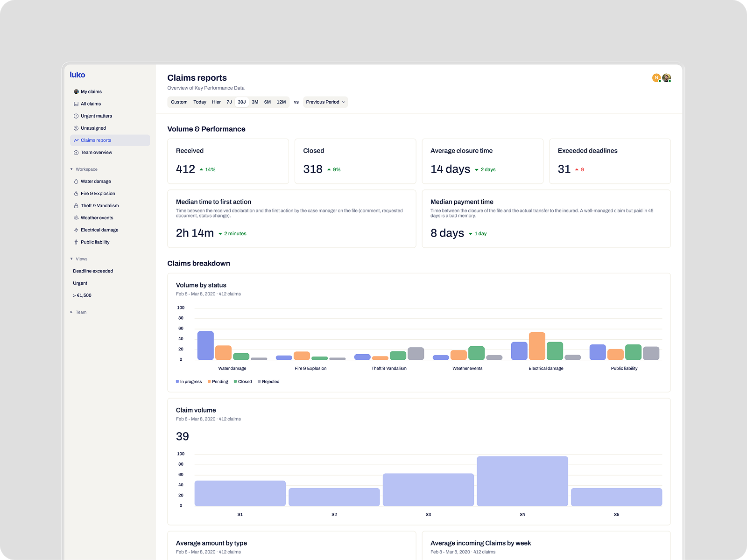This screenshot has height=560, width=747.
Task: Switch period to 12M
Action: click(x=281, y=102)
